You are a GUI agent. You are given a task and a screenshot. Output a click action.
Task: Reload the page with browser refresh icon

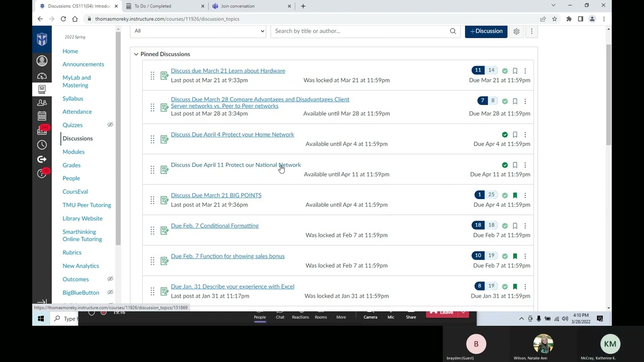point(63,19)
